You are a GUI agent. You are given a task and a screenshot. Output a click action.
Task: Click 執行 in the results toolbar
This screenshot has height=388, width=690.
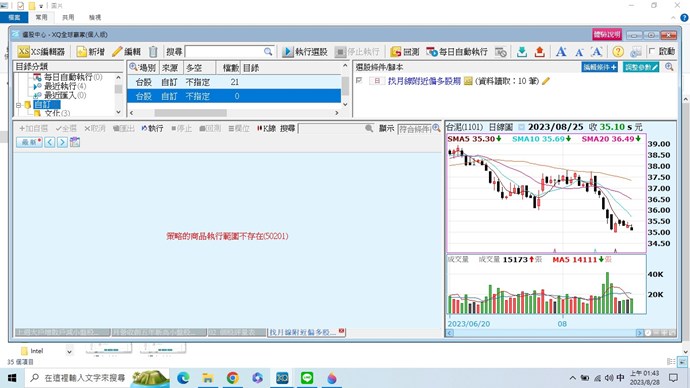coord(152,128)
